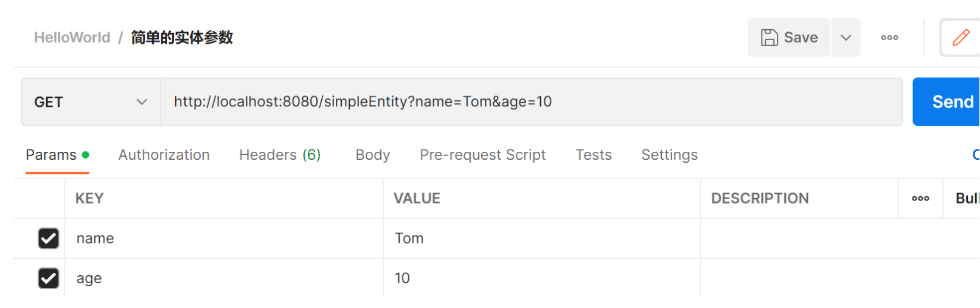The image size is (980, 308).
Task: Expand the Save options dropdown arrow
Action: point(846,38)
